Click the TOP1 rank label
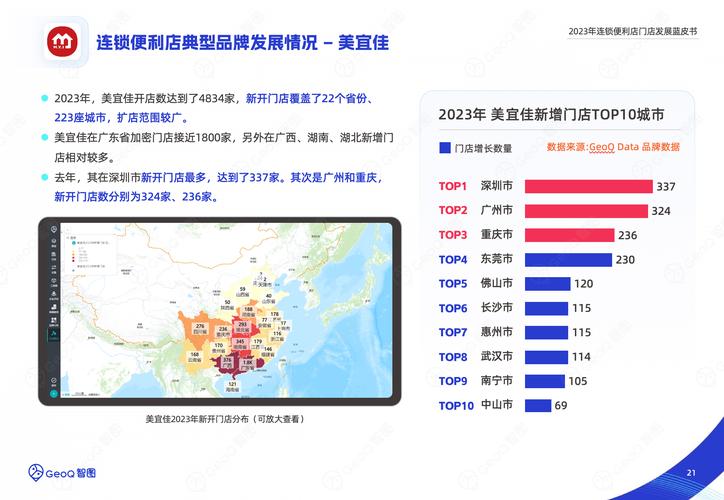Image resolution: width=724 pixels, height=500 pixels. click(x=452, y=187)
